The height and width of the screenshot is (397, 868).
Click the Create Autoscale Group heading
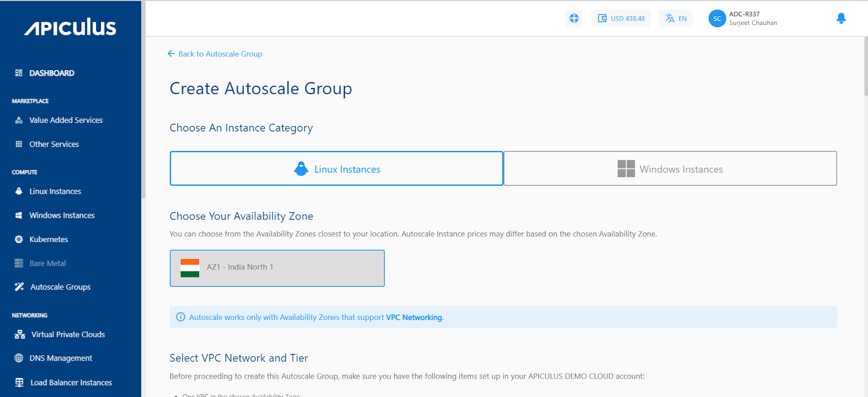[261, 89]
